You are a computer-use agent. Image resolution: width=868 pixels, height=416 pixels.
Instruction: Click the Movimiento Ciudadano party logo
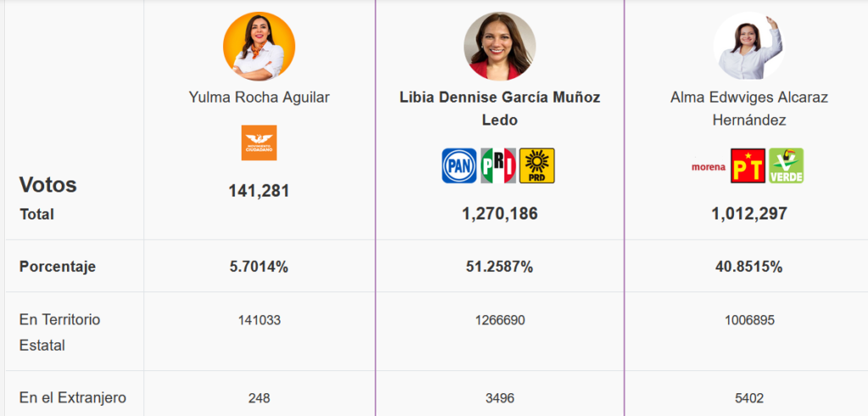(x=259, y=142)
